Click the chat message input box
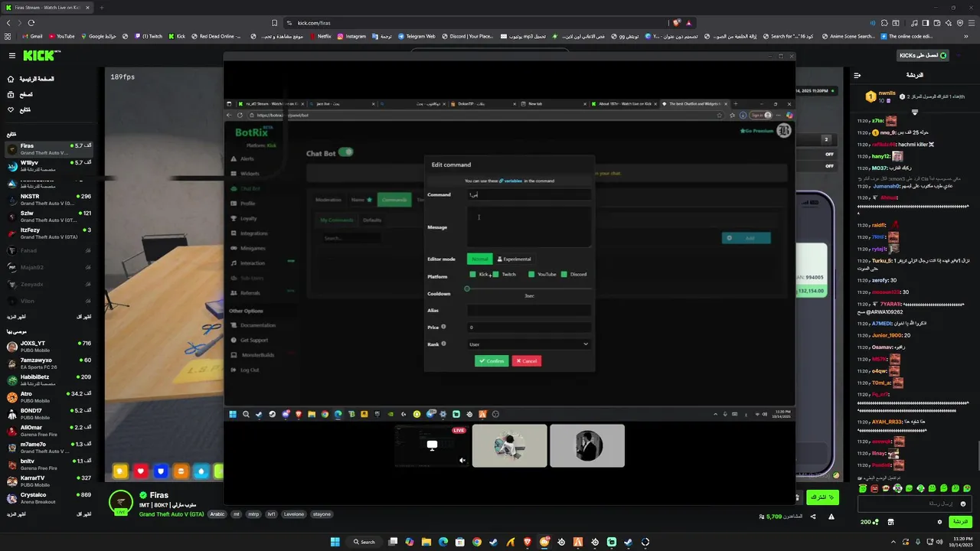 [914, 504]
